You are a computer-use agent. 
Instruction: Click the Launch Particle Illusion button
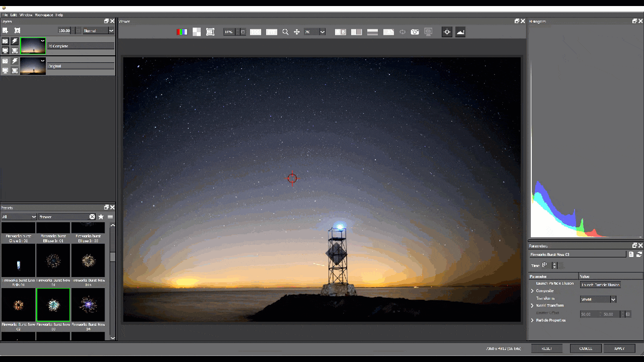(600, 285)
